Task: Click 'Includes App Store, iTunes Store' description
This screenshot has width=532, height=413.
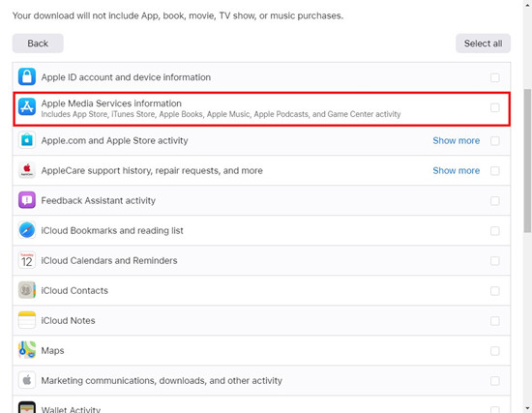Action: pos(221,114)
